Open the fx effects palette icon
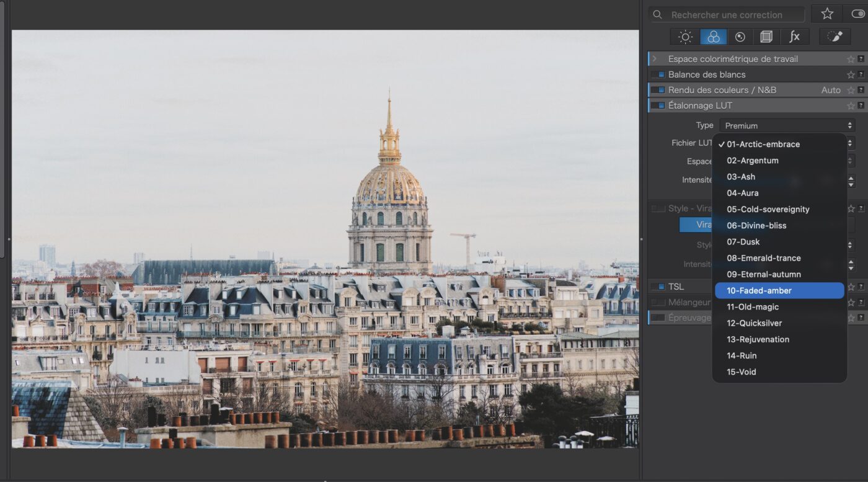Image resolution: width=868 pixels, height=482 pixels. [x=794, y=37]
